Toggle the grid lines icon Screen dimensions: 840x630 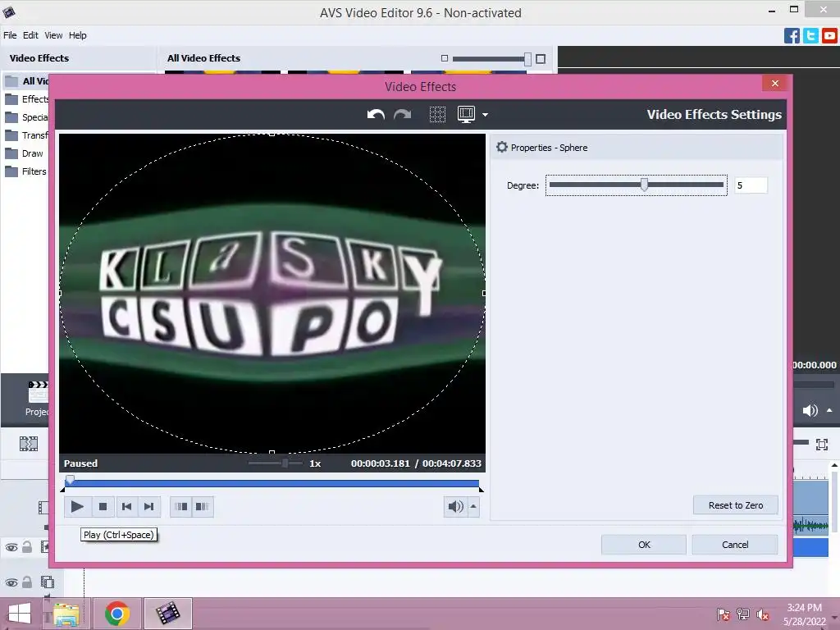point(437,114)
